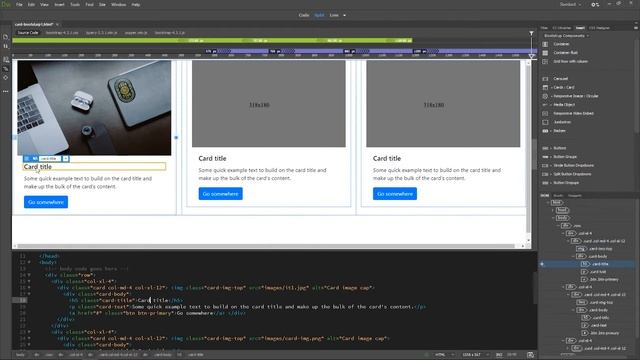
Task: Click first card's Go somewhere button
Action: coord(46,202)
